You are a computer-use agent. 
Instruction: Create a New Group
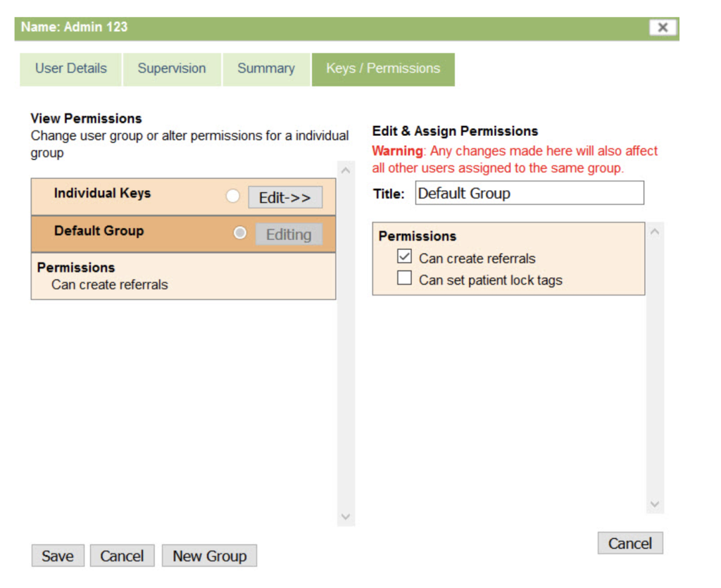click(209, 556)
